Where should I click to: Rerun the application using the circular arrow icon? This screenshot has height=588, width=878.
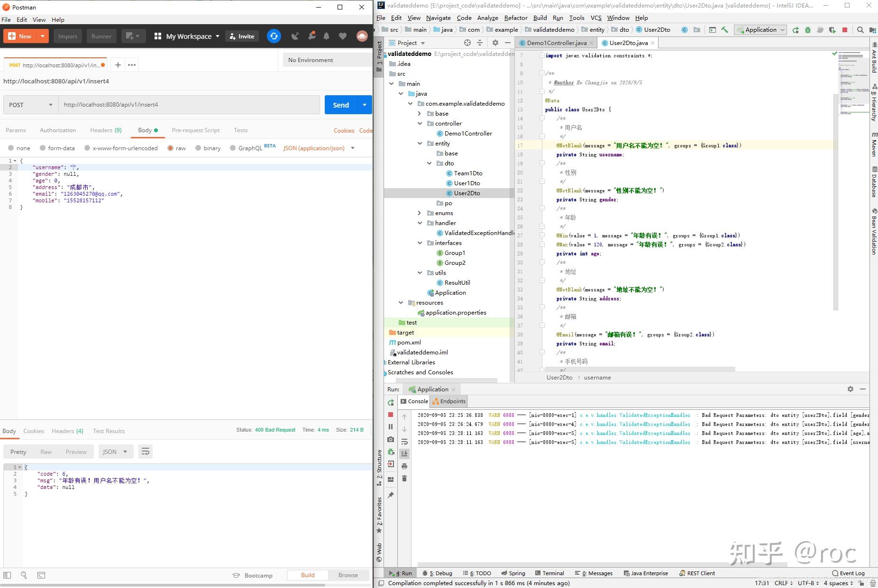point(391,403)
